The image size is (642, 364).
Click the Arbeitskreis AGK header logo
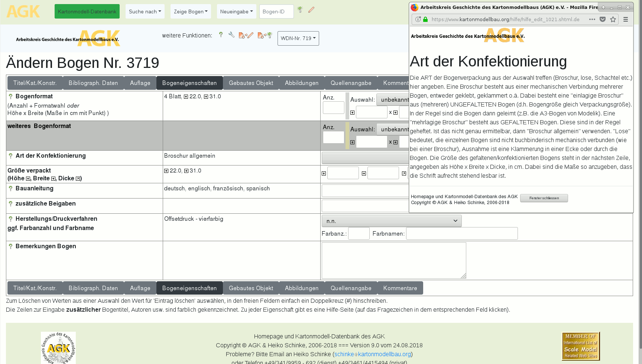tap(68, 38)
